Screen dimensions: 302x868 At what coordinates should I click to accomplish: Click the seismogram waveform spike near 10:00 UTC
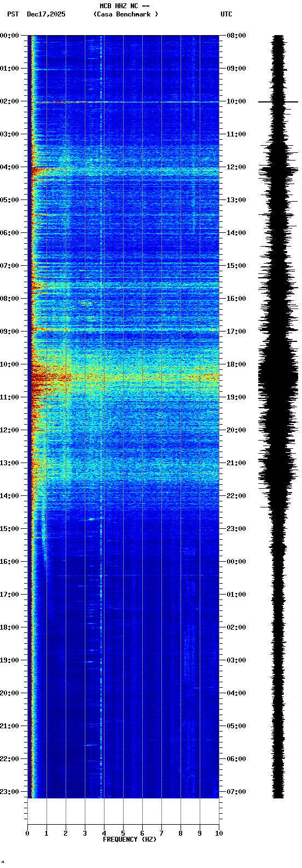[278, 102]
